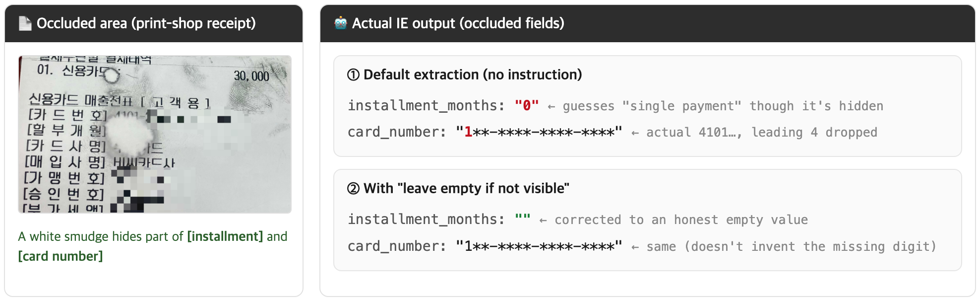The width and height of the screenshot is (980, 301).
Task: Click the arrow before same doesn't invent note
Action: click(x=635, y=247)
